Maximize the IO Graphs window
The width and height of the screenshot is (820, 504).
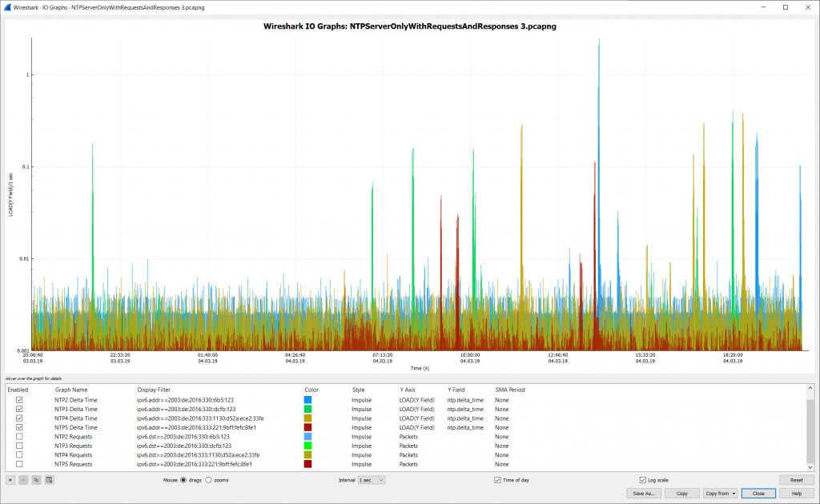(x=786, y=7)
